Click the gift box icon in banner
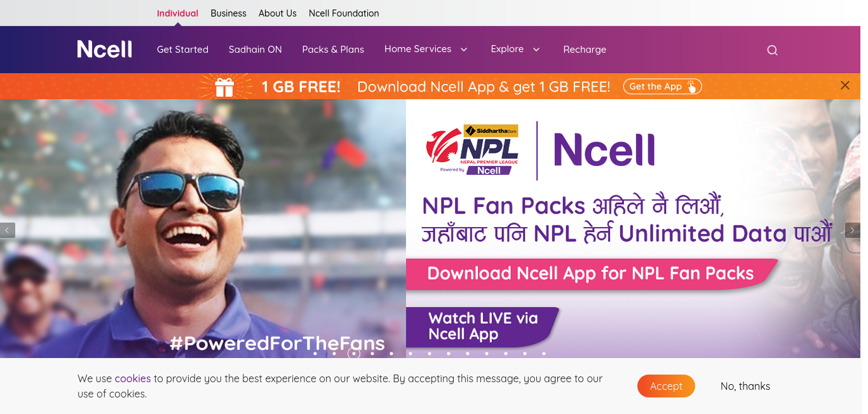This screenshot has width=868, height=414. [x=224, y=86]
